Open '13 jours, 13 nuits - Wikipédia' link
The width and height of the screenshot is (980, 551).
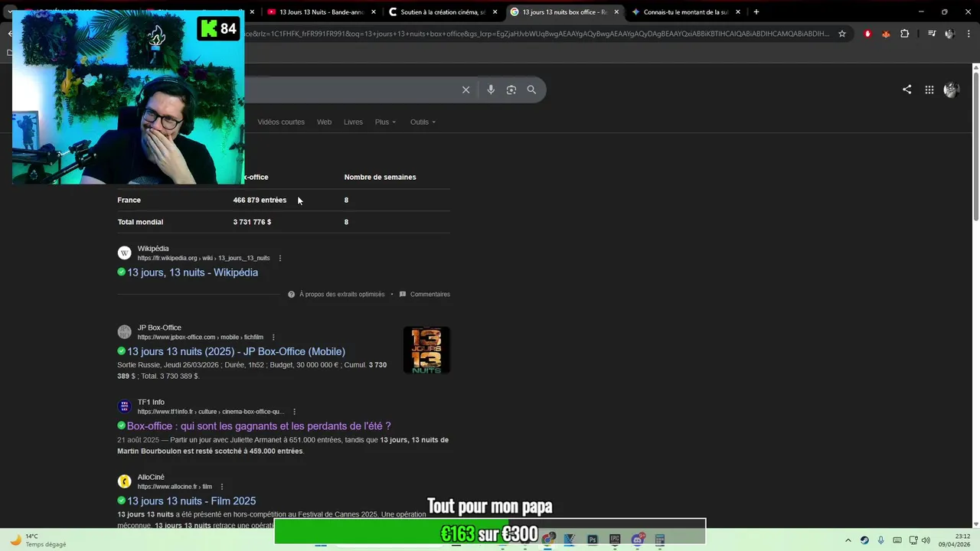coord(192,272)
